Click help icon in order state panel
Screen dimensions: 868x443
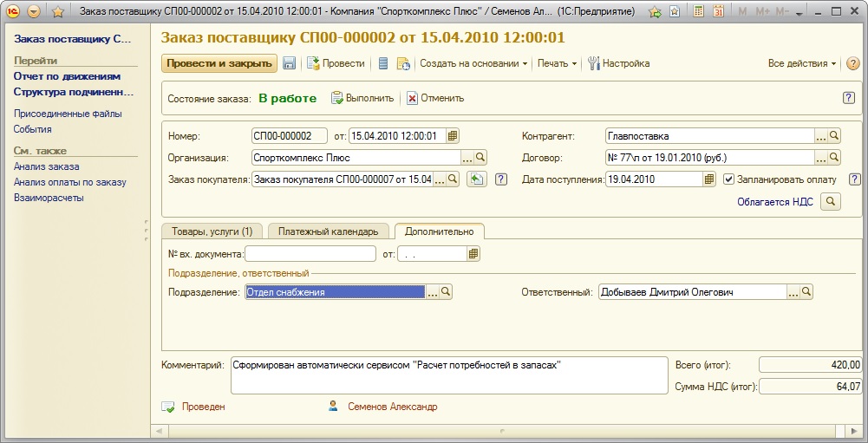point(849,98)
